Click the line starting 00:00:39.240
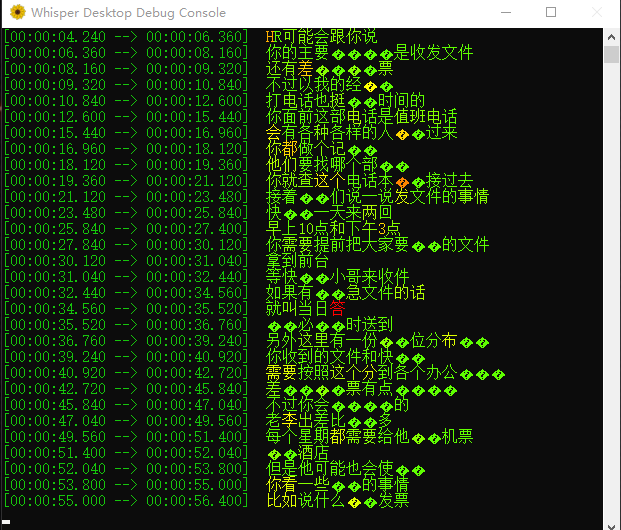621x530 pixels. click(x=214, y=357)
